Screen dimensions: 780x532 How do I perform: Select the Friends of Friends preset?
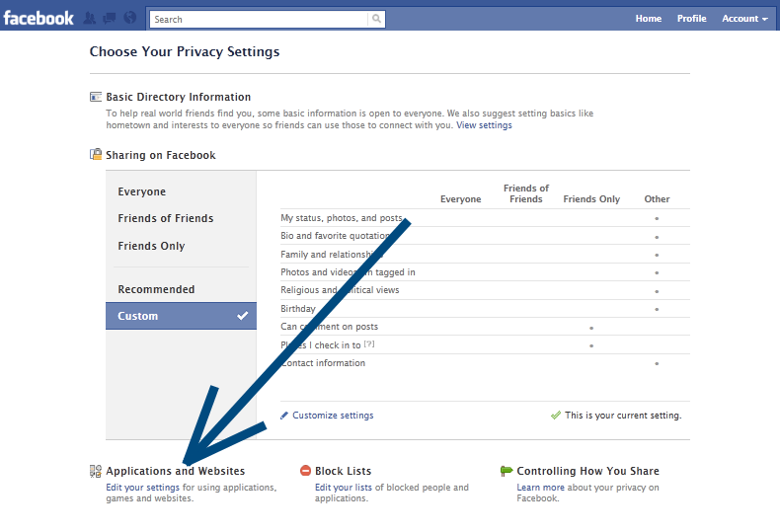click(165, 218)
